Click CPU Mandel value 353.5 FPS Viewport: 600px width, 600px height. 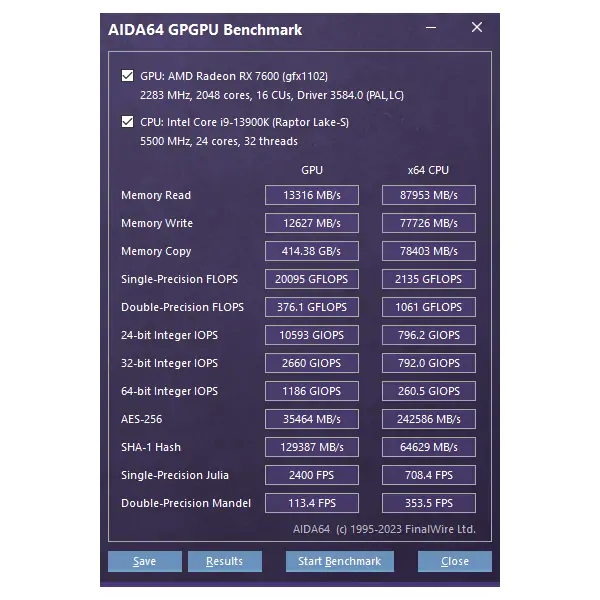pos(429,503)
